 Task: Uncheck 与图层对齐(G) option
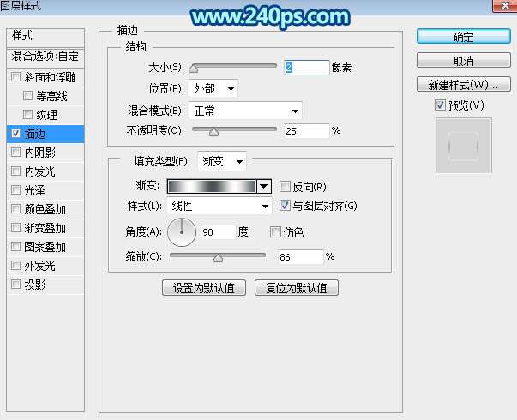click(x=286, y=206)
